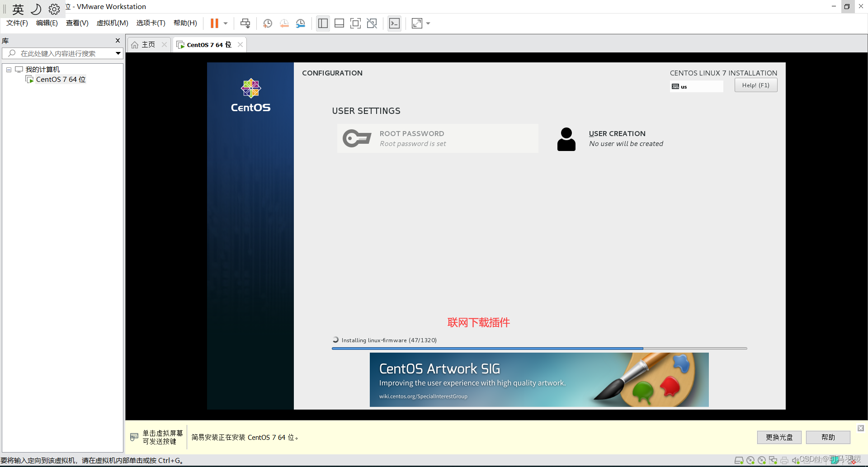Open ROOT PASSWORD settings

438,138
